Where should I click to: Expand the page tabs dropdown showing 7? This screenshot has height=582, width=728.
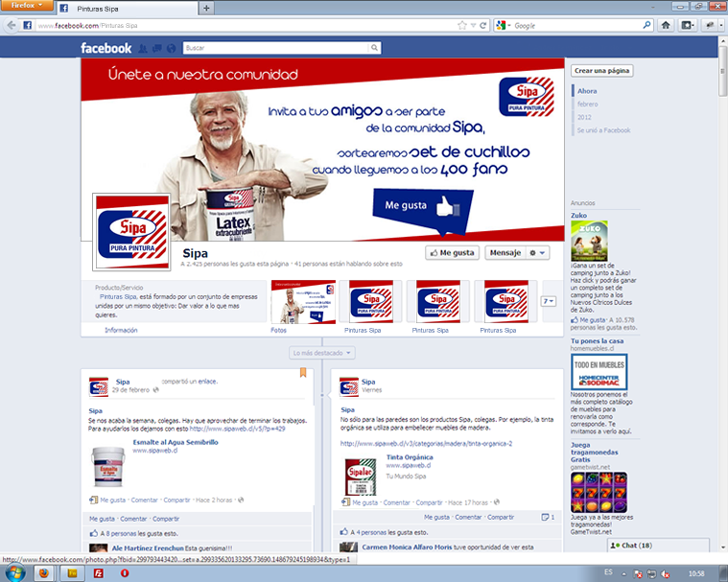coord(549,302)
